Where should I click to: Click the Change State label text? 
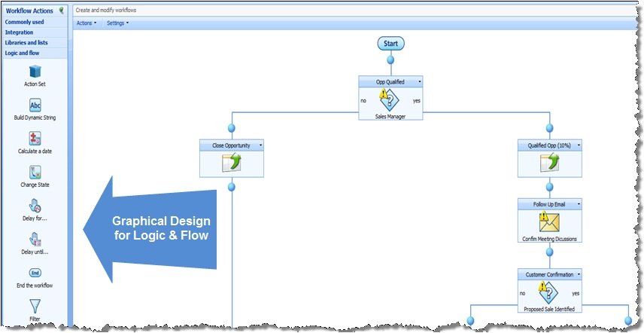(35, 185)
